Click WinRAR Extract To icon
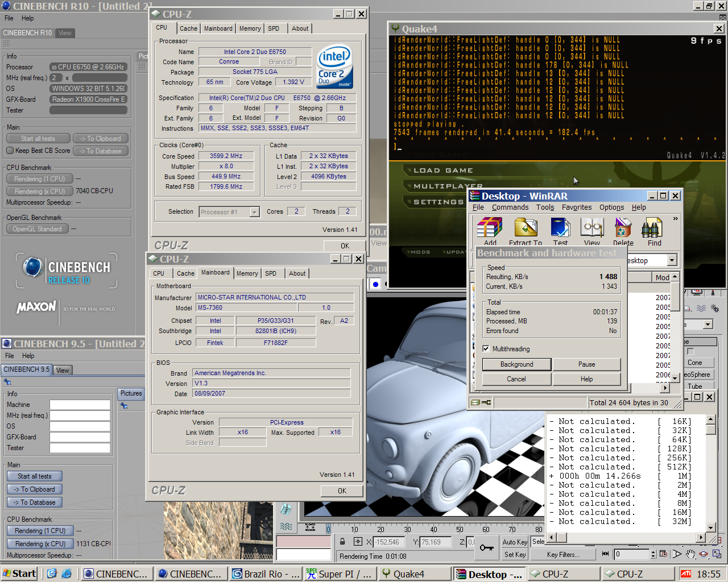Viewport: 728px width, 582px height. coord(526,228)
